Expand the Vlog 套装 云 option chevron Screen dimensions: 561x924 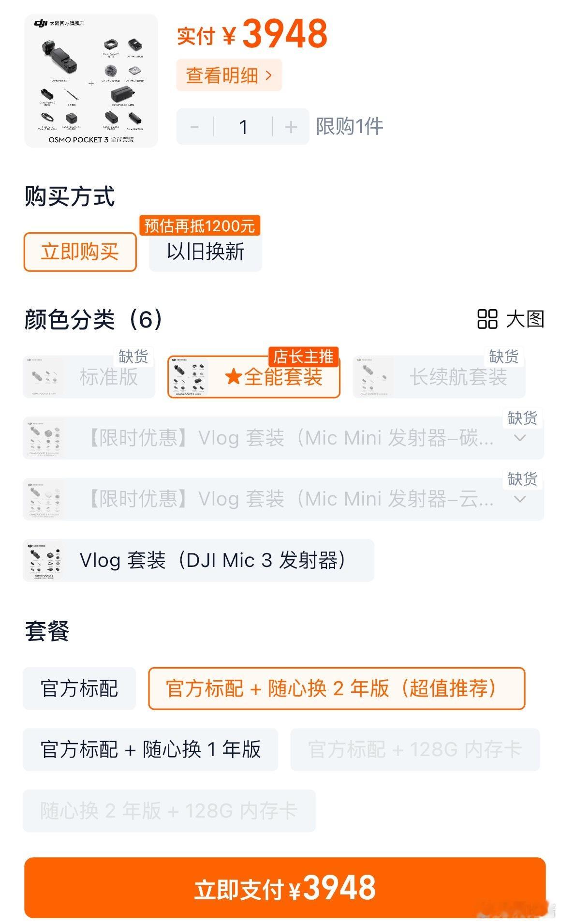click(x=520, y=499)
